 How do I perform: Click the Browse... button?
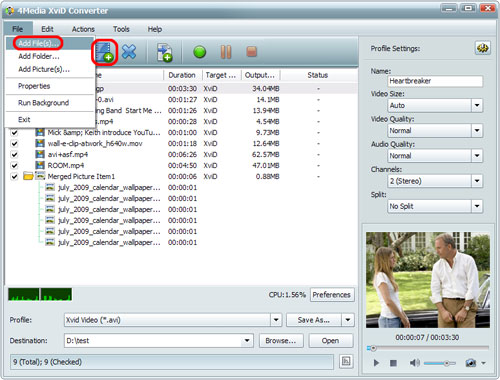281,341
